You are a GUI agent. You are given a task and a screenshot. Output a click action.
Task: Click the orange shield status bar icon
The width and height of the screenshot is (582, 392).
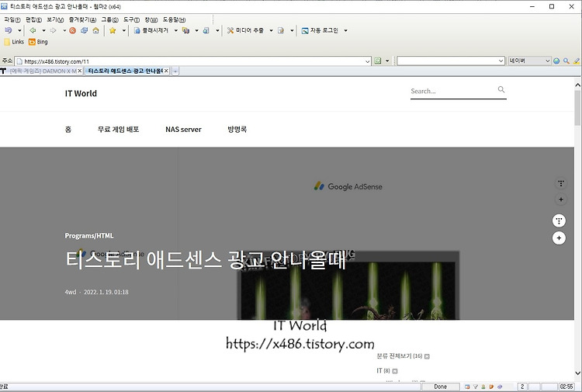tap(491, 387)
